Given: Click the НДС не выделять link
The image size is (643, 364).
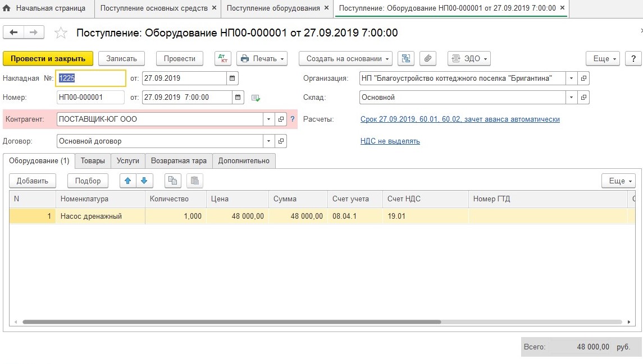Looking at the screenshot, I should (390, 141).
